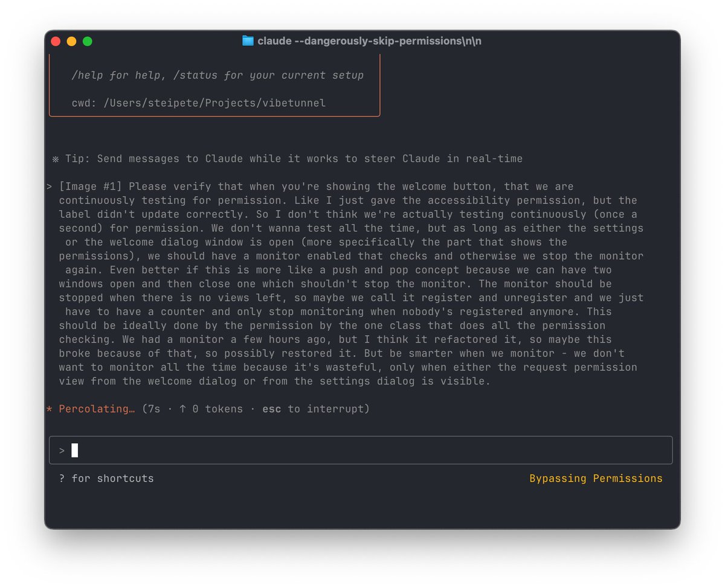
Task: Click the '※' tip symbol
Action: tap(56, 159)
